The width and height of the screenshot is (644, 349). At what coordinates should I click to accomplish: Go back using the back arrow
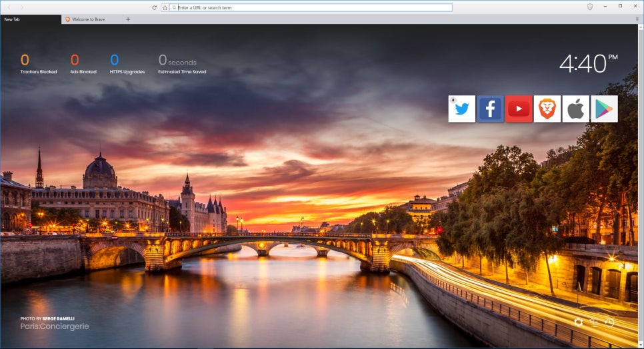[9, 7]
